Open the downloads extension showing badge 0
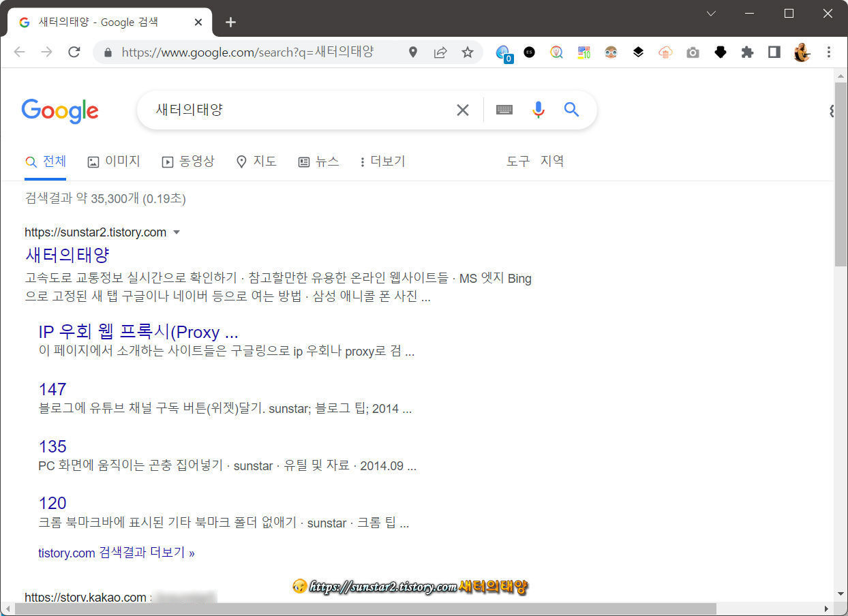 click(x=502, y=52)
